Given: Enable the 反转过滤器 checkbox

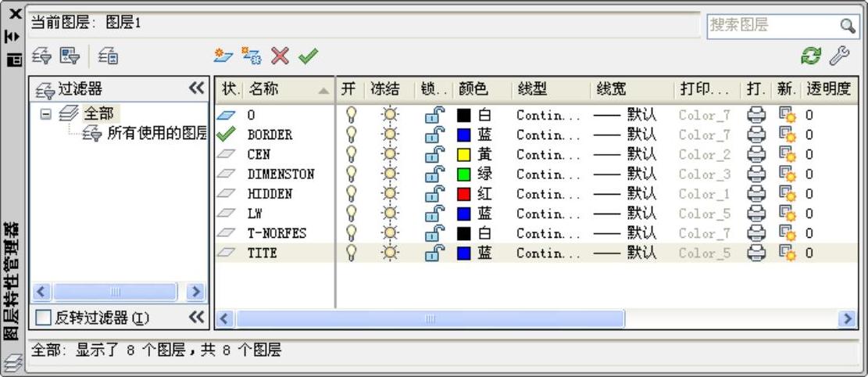Looking at the screenshot, I should (x=44, y=318).
